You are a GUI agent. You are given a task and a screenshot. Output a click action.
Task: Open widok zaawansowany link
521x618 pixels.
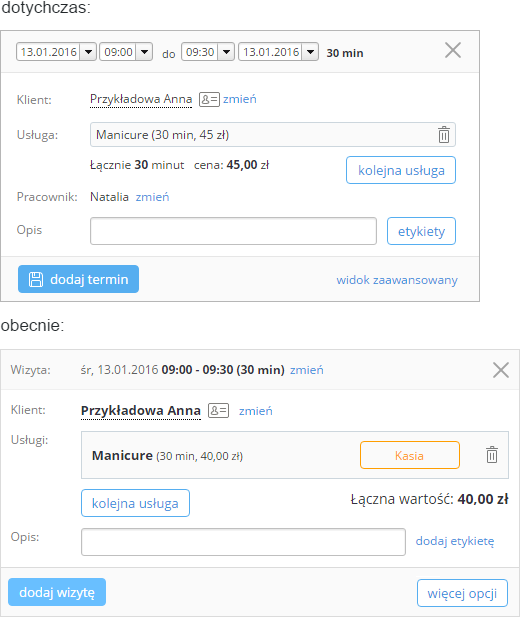pyautogui.click(x=397, y=280)
